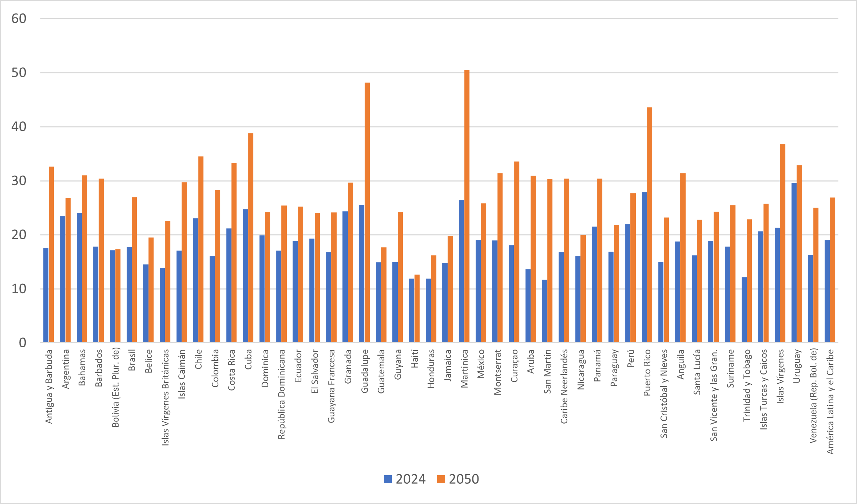Click the Puerto Rico axis label

pyautogui.click(x=647, y=373)
